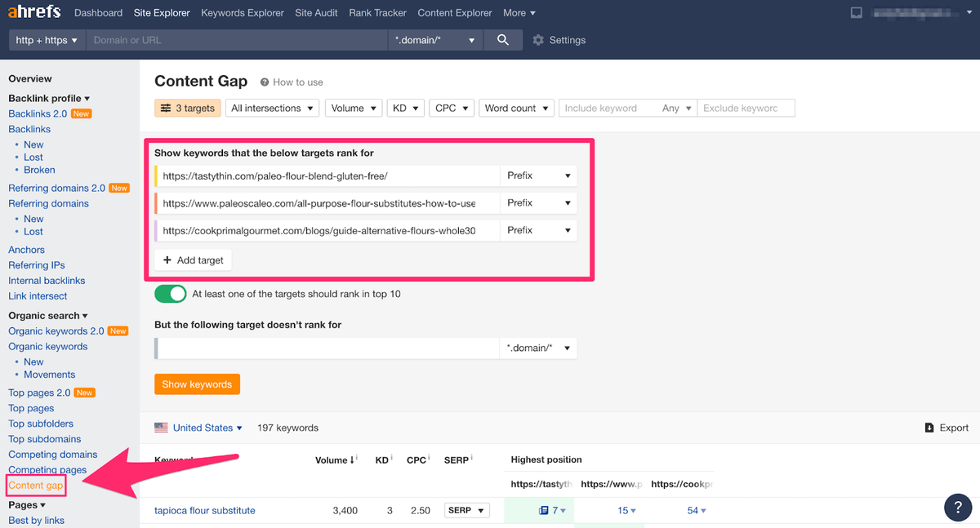Open Organic keywords 2.0 in sidebar
The height and width of the screenshot is (528, 980).
(x=56, y=331)
